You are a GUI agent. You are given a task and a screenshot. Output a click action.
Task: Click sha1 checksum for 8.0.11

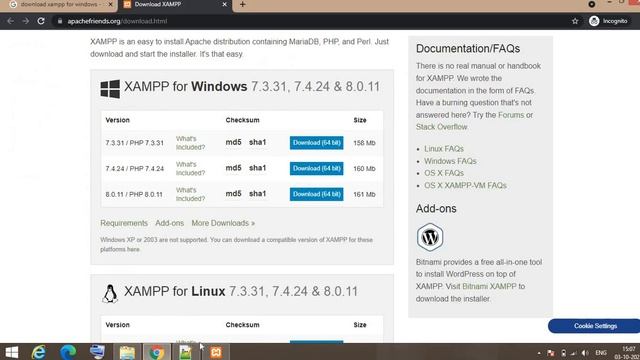(x=258, y=193)
